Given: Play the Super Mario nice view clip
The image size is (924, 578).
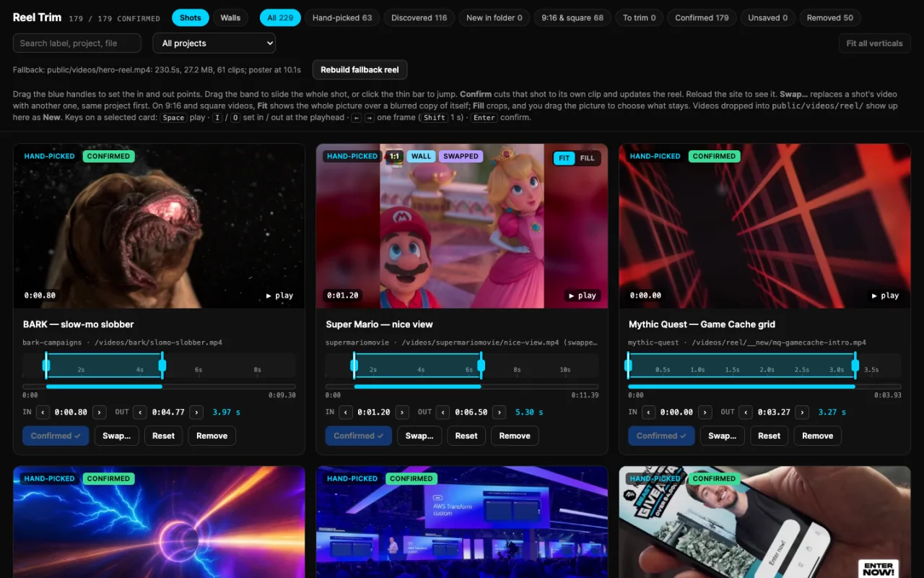Looking at the screenshot, I should (x=583, y=296).
